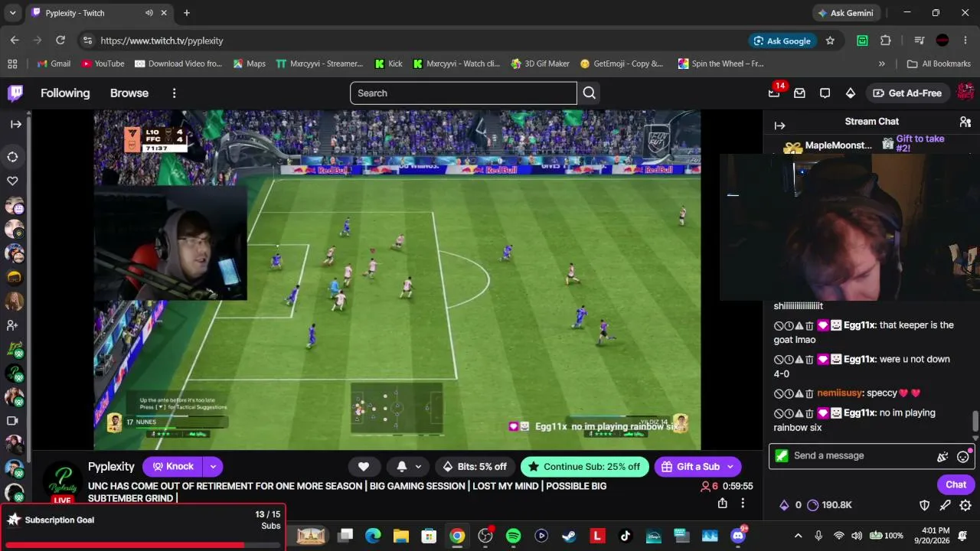Click Continue Sub: 25% off button

585,467
